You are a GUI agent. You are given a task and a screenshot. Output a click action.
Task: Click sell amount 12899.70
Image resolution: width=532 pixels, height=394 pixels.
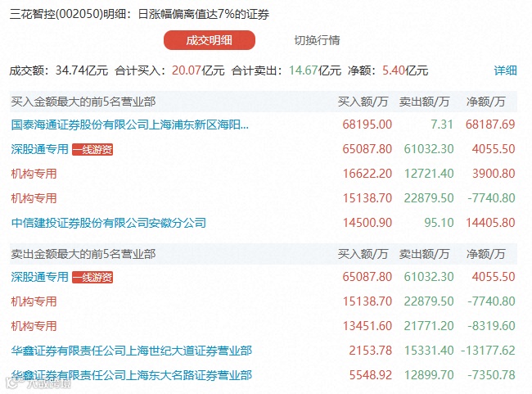click(x=429, y=375)
